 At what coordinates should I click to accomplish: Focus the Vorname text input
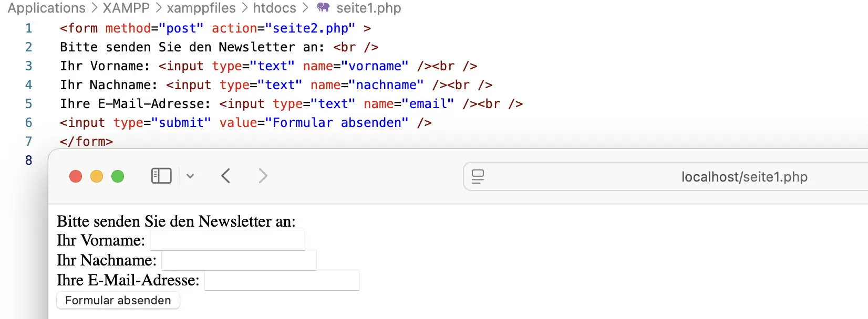tap(227, 240)
